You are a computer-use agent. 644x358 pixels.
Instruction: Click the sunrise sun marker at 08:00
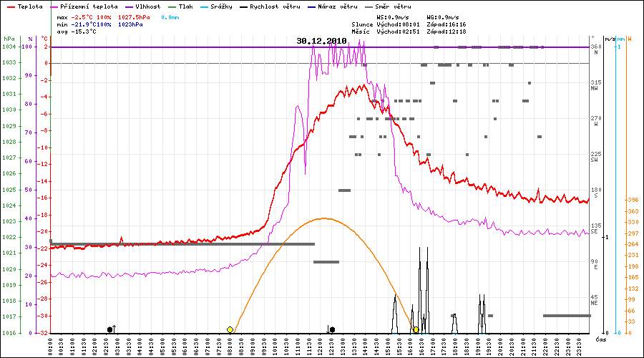point(230,329)
